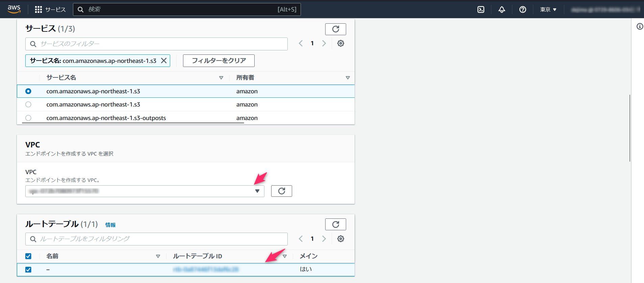Open the notifications bell
The height and width of the screenshot is (283, 644).
click(x=502, y=9)
